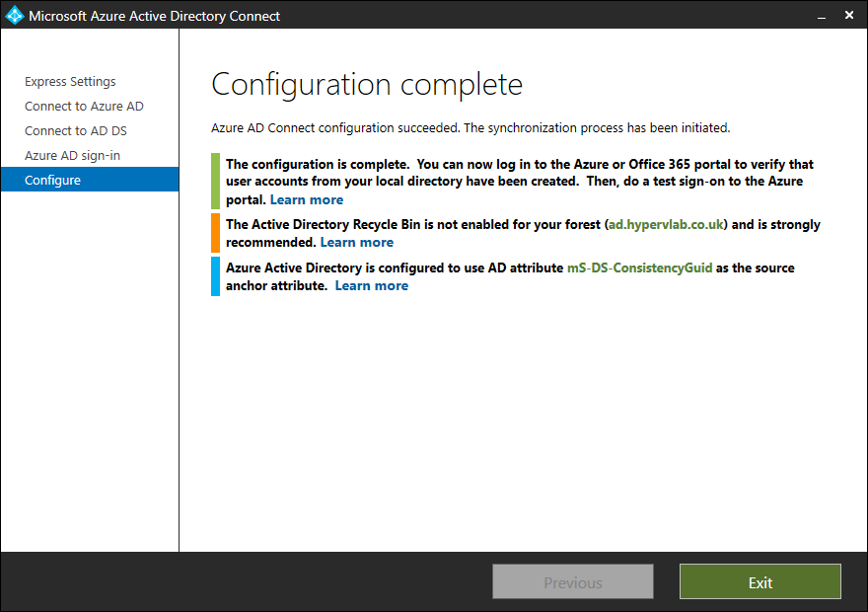Open Learn more about source anchor attribute
Screen dimensions: 868x612
point(372,285)
